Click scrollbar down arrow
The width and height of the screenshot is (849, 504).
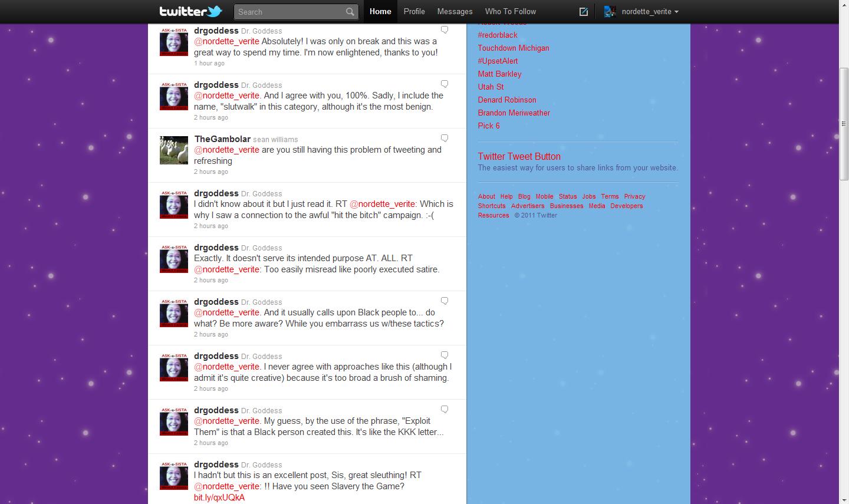click(844, 499)
